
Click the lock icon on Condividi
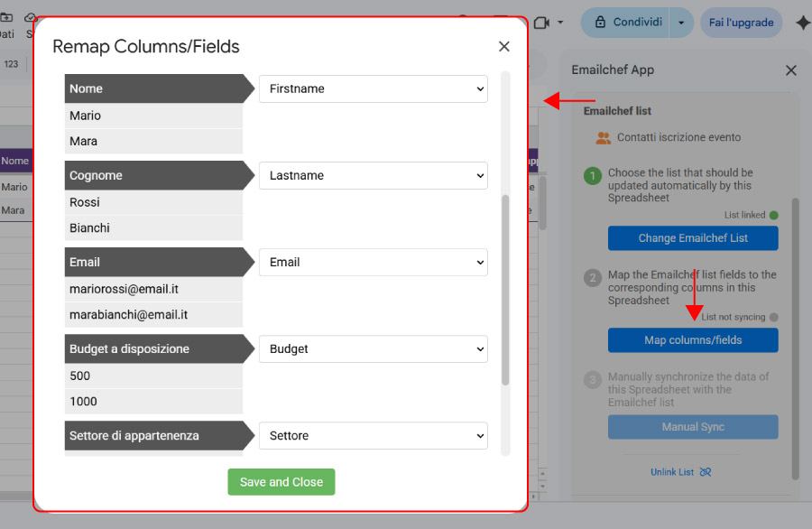[599, 23]
